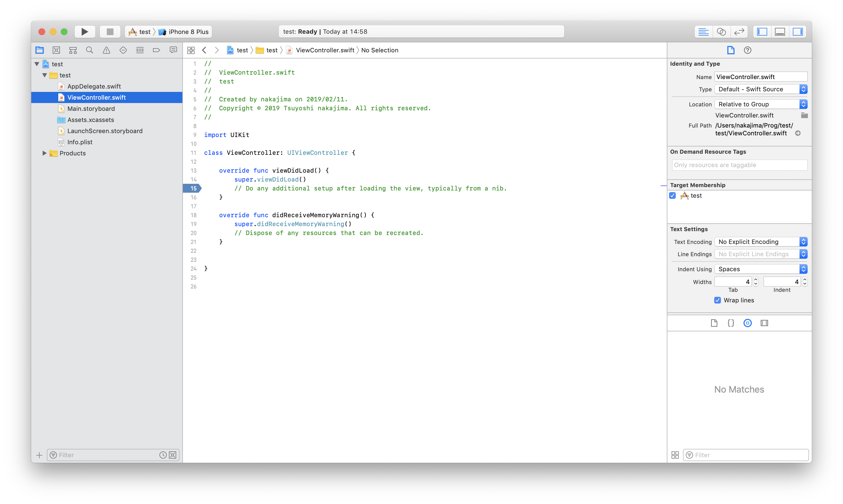
Task: Expand the Products folder
Action: (x=44, y=153)
